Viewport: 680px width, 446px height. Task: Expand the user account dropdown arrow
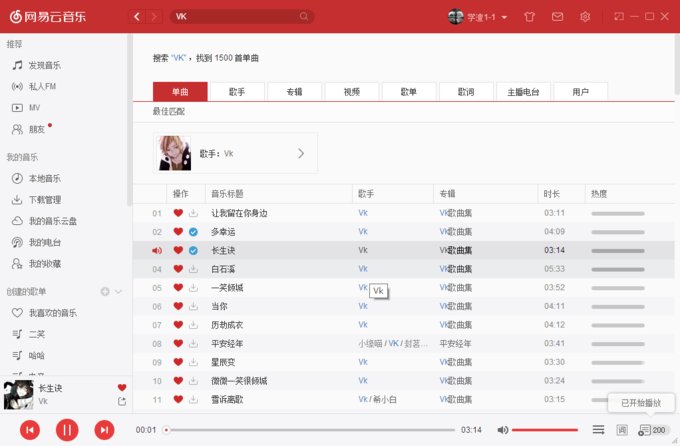pyautogui.click(x=504, y=17)
